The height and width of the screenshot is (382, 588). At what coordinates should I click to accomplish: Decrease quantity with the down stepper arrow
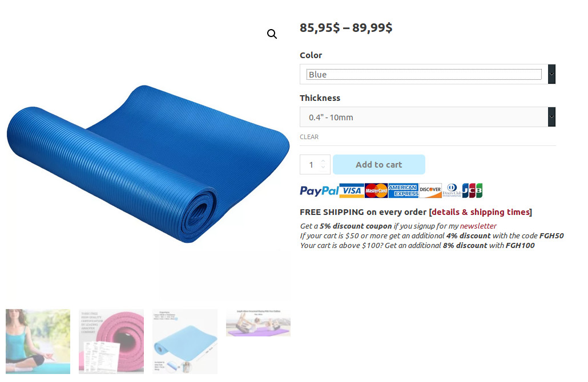click(x=323, y=168)
